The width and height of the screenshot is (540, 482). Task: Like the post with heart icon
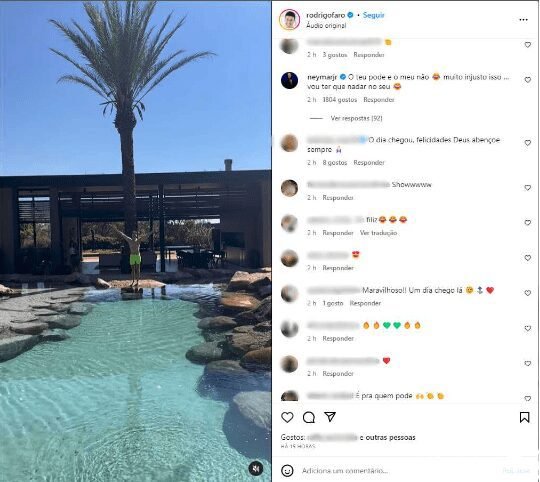coord(287,417)
